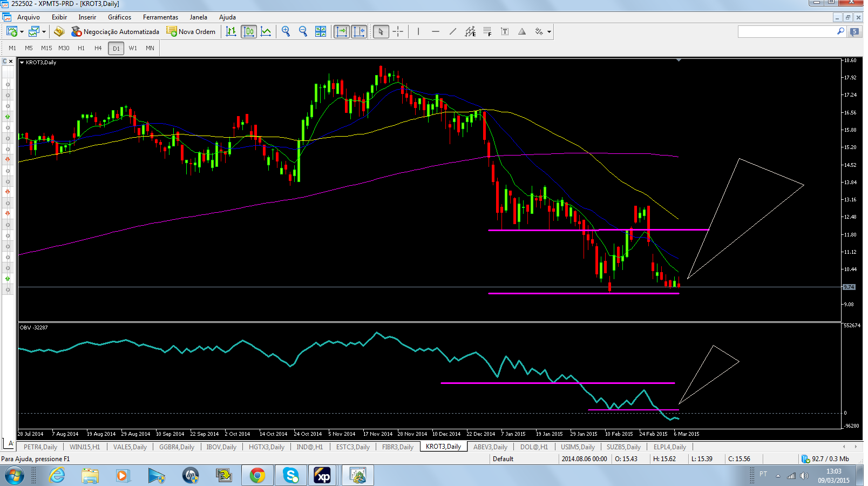The width and height of the screenshot is (868, 486).
Task: Select the D1 timeframe button
Action: (116, 49)
